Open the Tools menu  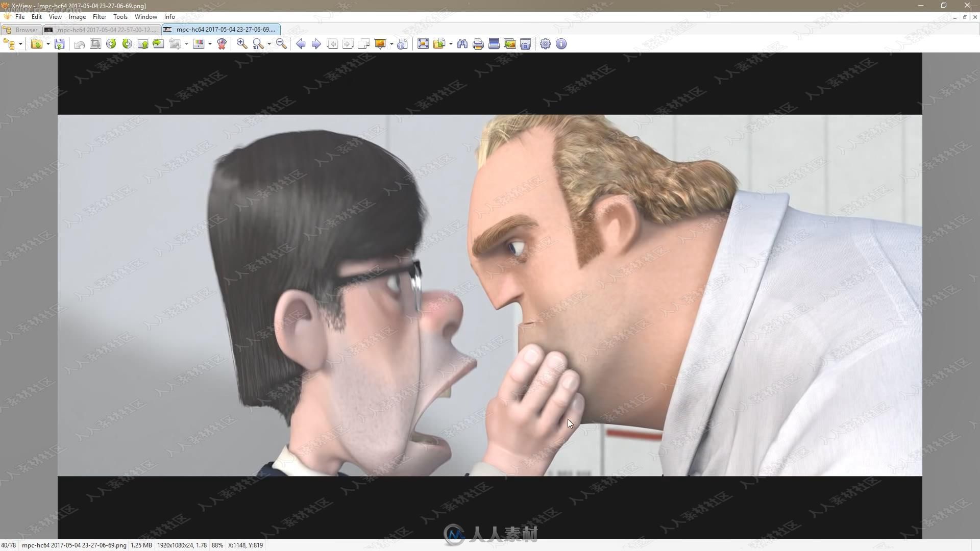pos(120,17)
